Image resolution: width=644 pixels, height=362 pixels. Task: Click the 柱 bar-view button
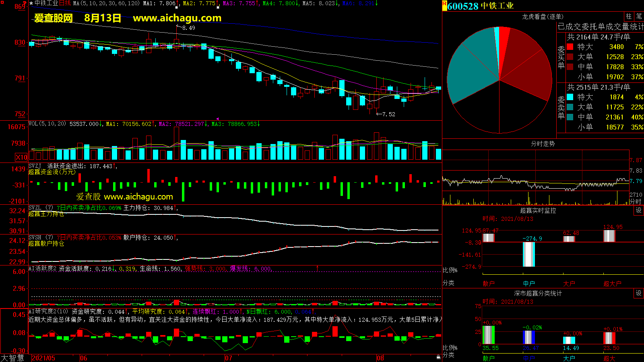pyautogui.click(x=629, y=16)
